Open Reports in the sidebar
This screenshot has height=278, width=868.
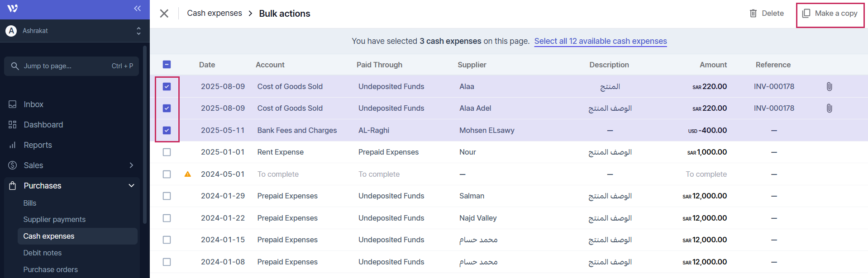tap(38, 145)
